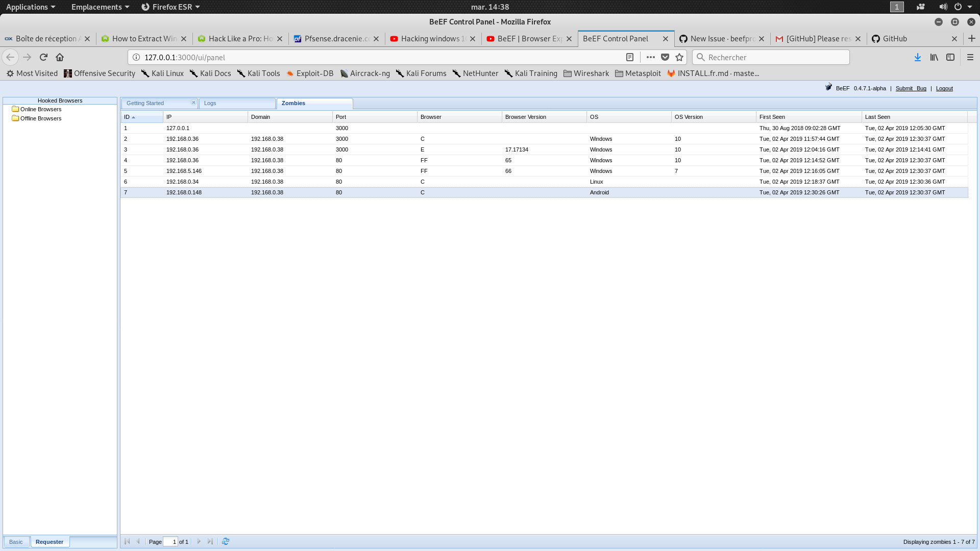
Task: Open the Firefox hamburger menu
Action: pyautogui.click(x=970, y=57)
